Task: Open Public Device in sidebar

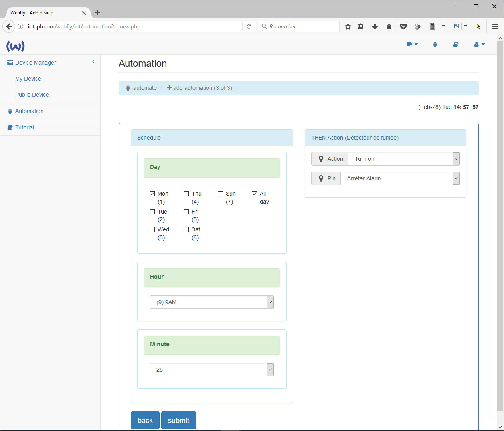Action: pyautogui.click(x=32, y=95)
